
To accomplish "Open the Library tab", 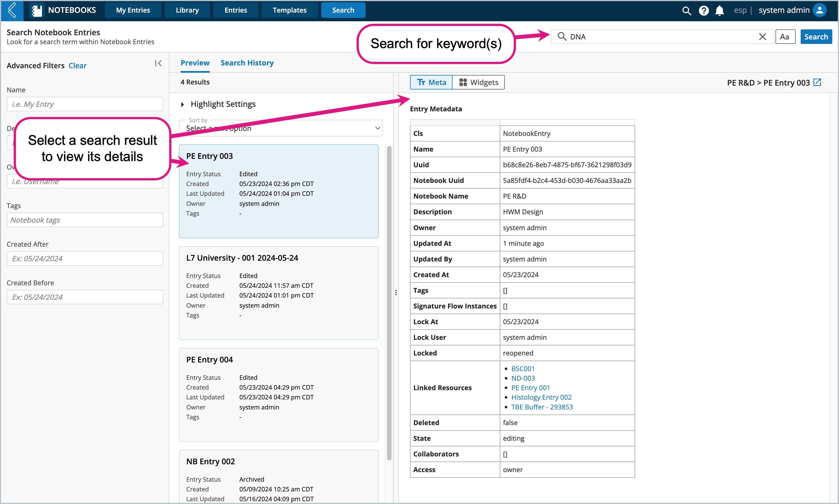I will click(x=187, y=10).
